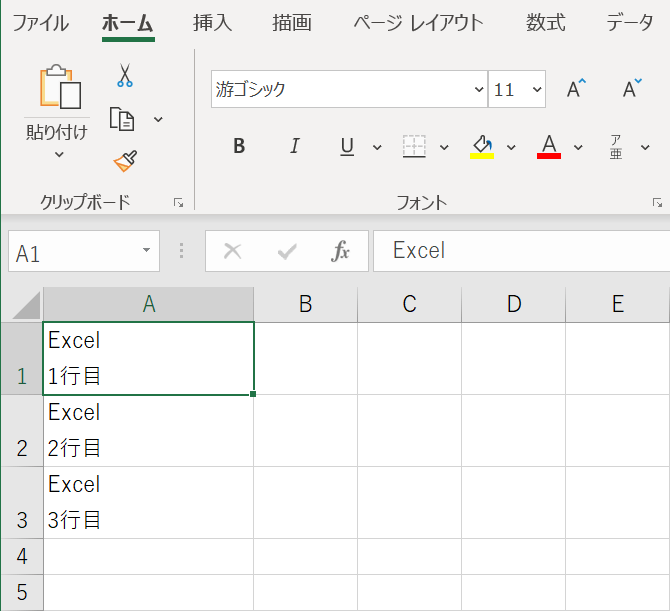Screen dimensions: 670x611
Task: Click the Select All corner triangle
Action: 26,305
